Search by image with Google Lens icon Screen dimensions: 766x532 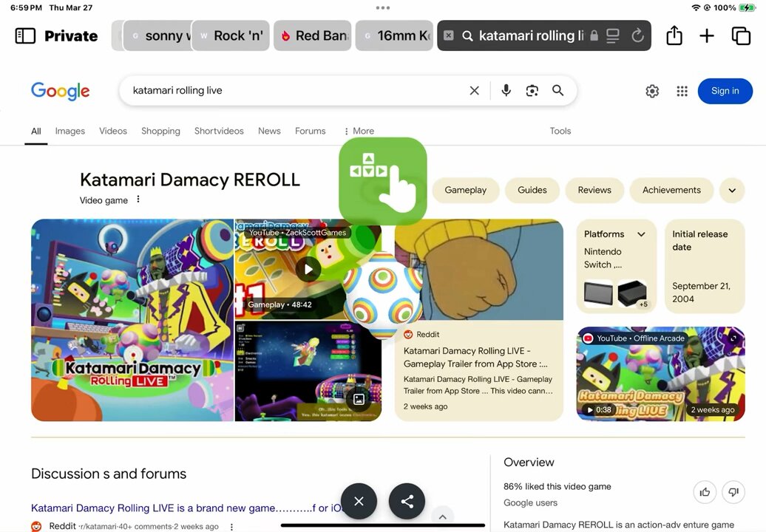click(532, 90)
